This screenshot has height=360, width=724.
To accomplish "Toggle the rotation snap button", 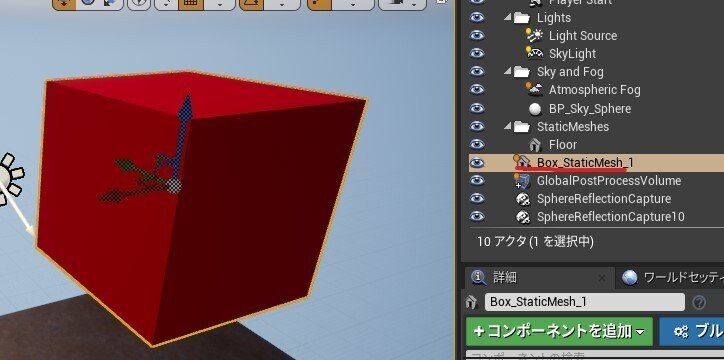I will pyautogui.click(x=252, y=4).
